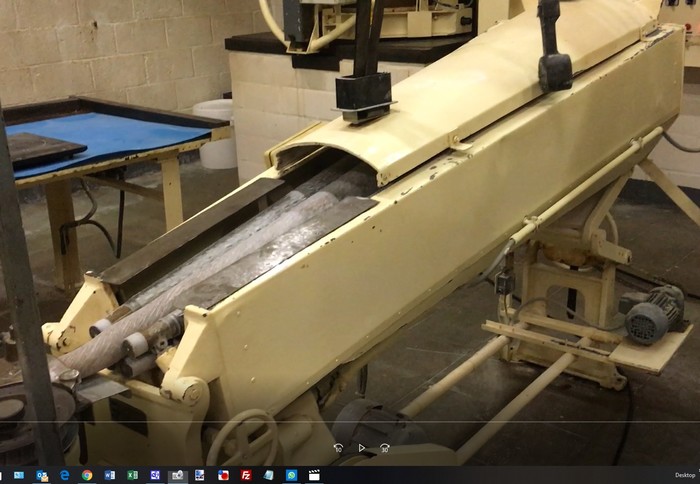The width and height of the screenshot is (700, 484).
Task: Open the Desktop toolbar in the taskbar
Action: click(x=685, y=475)
